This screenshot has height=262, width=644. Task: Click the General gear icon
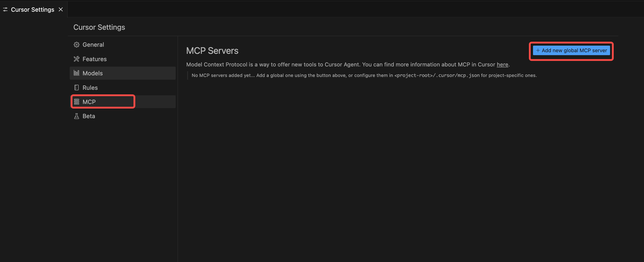(x=77, y=45)
